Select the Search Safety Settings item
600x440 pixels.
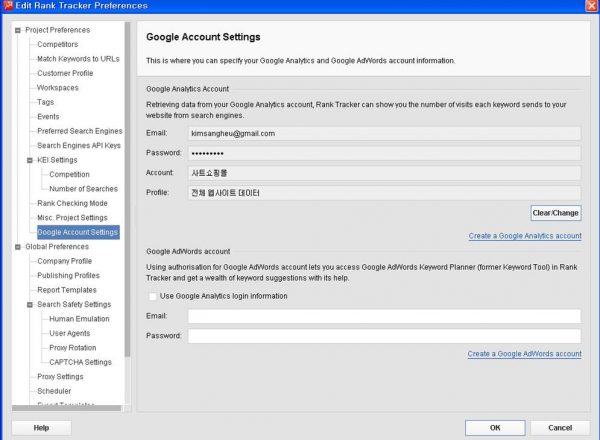click(x=74, y=305)
